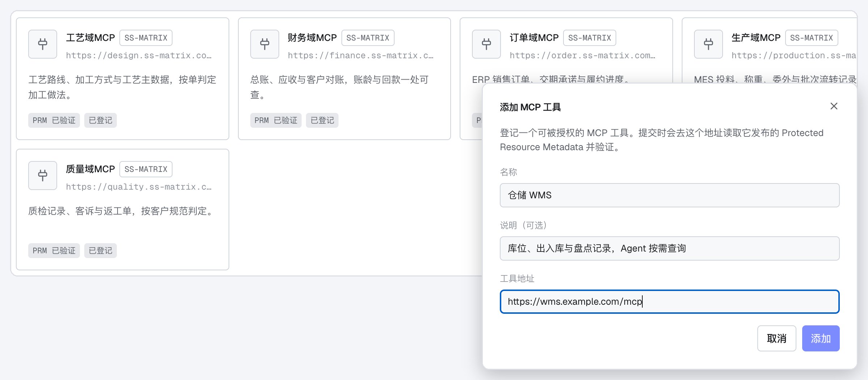Click the https://finance.ss-matrix.c… URL
Viewport: 868px width, 380px height.
pyautogui.click(x=361, y=55)
